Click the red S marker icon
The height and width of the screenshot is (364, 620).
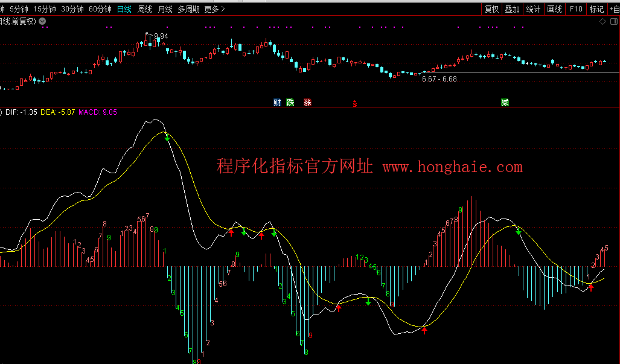[x=355, y=104]
